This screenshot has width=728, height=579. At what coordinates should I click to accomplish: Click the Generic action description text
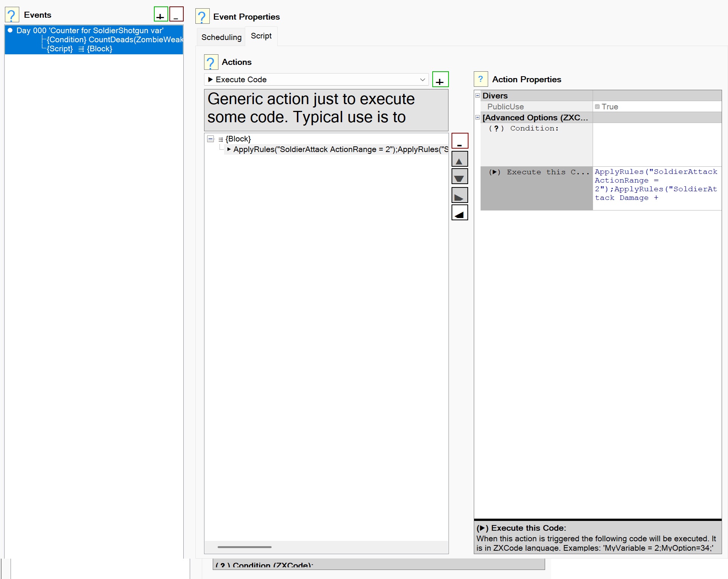[x=326, y=110]
